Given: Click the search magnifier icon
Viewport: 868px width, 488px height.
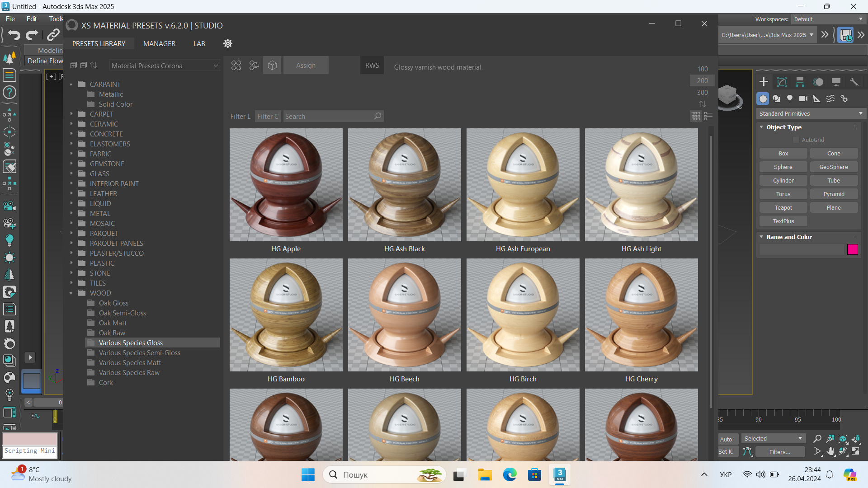Looking at the screenshot, I should 377,116.
